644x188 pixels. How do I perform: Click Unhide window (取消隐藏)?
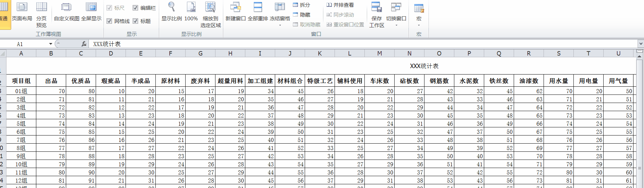(307, 25)
